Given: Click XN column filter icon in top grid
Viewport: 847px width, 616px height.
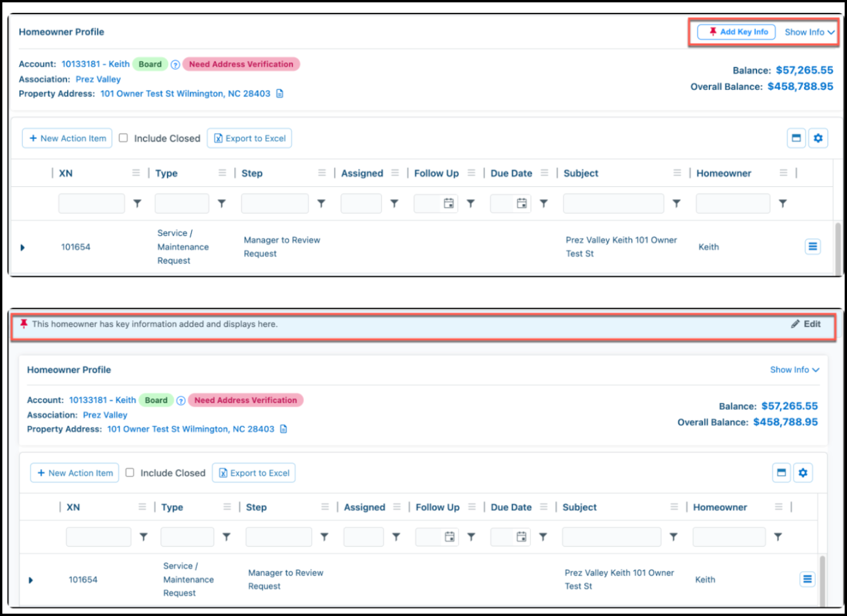Looking at the screenshot, I should click(x=137, y=203).
